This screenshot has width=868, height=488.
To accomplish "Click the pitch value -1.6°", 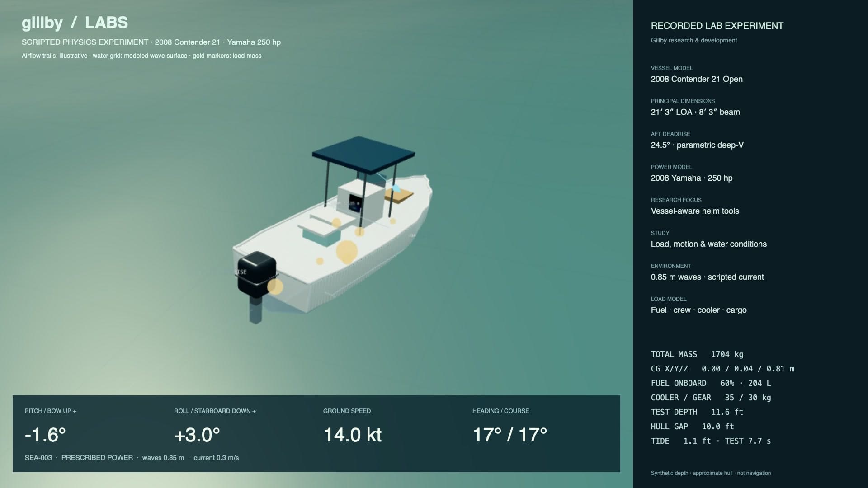I will point(45,435).
